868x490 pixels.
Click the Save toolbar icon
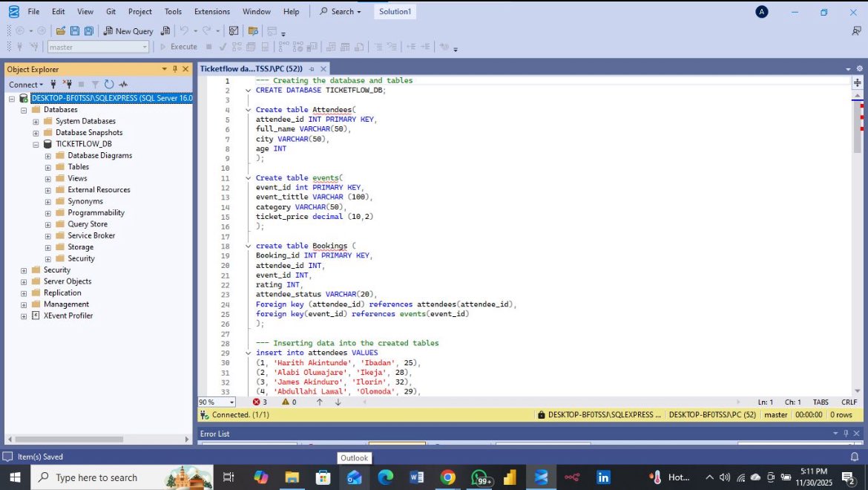[75, 31]
